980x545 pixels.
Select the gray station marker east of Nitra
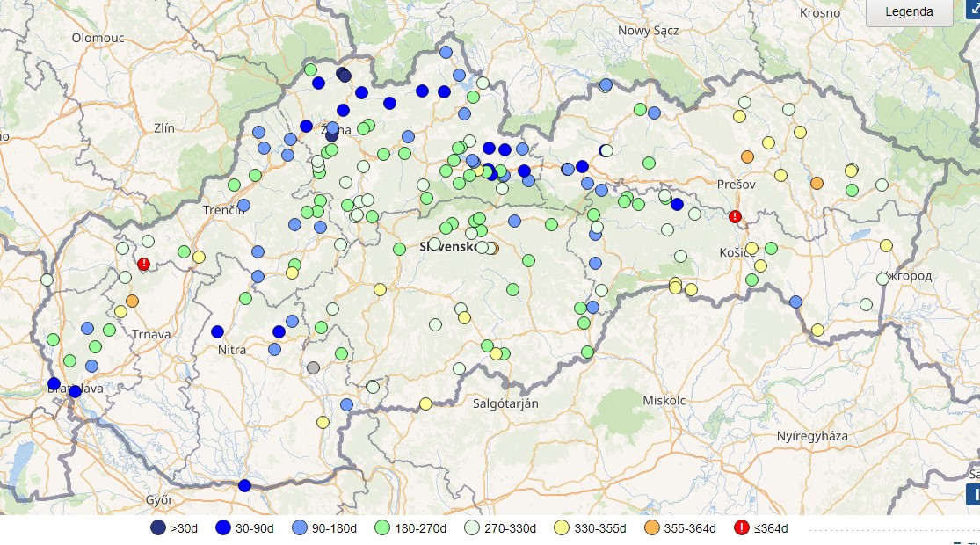click(x=313, y=367)
